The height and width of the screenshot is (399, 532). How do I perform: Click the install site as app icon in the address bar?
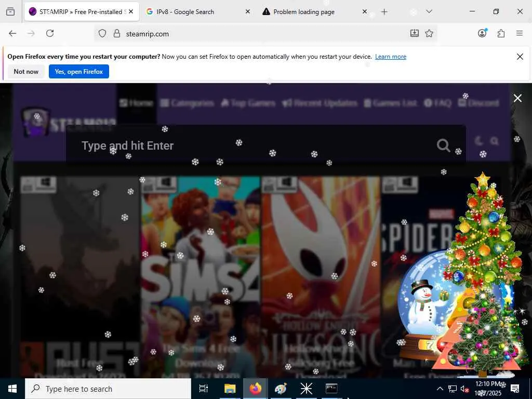[414, 33]
